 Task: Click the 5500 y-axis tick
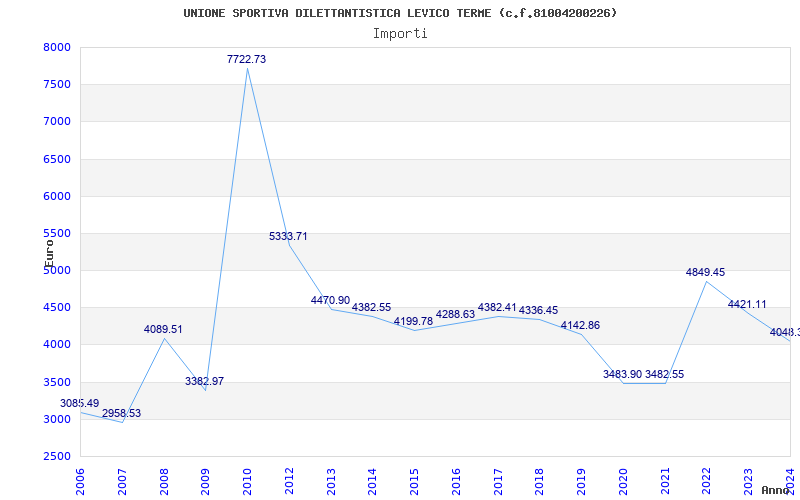coord(55,234)
